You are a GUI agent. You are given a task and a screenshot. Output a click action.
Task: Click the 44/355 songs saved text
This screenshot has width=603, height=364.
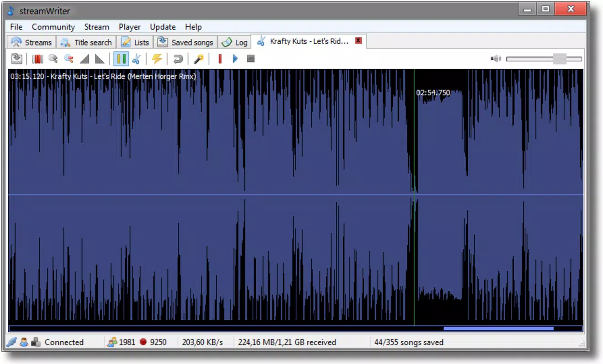[x=409, y=342]
